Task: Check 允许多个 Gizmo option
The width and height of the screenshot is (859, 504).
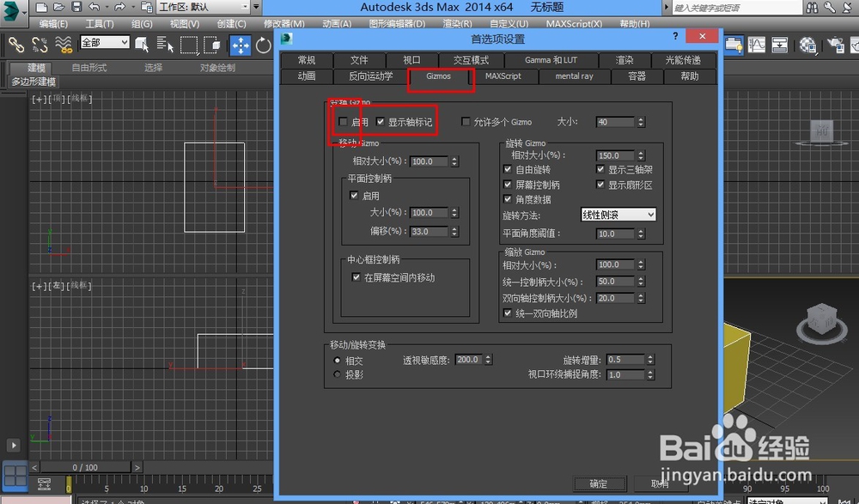Action: [466, 122]
